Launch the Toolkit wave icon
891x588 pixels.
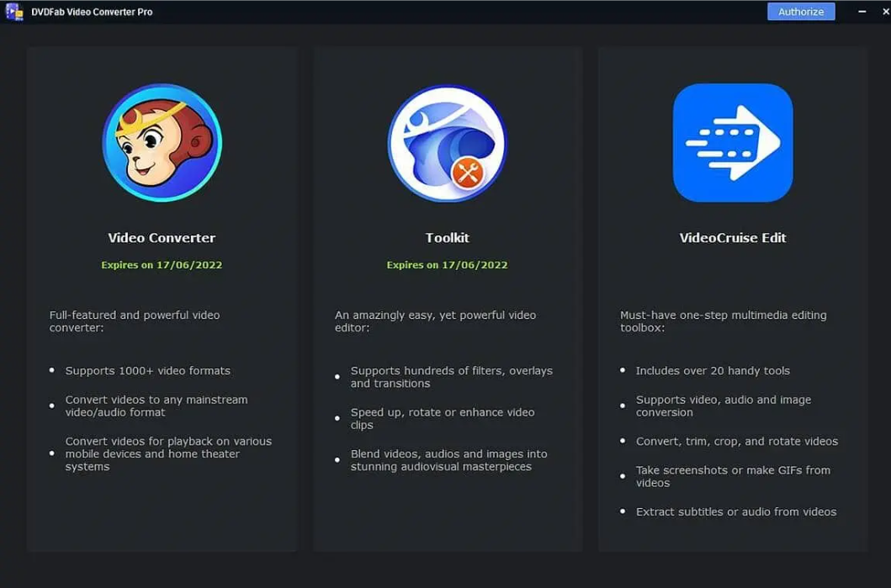tap(448, 143)
